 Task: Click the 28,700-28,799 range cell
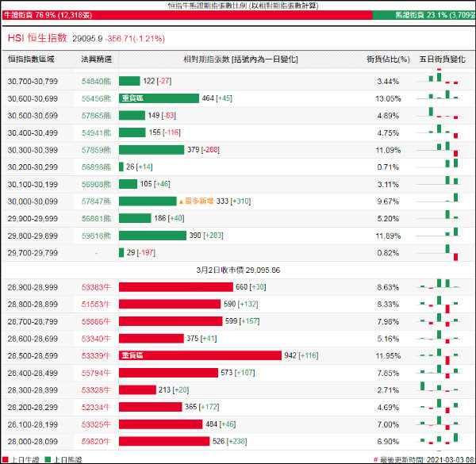pyautogui.click(x=33, y=321)
